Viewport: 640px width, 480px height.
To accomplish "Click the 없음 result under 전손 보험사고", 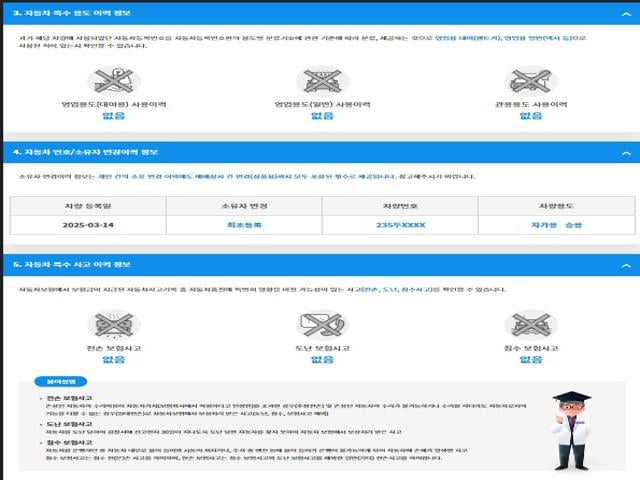I will point(113,359).
